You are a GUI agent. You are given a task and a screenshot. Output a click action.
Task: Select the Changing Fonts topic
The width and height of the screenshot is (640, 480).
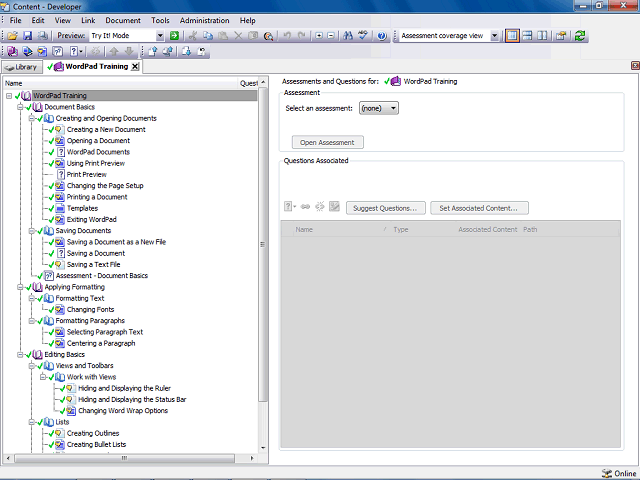coord(91,310)
